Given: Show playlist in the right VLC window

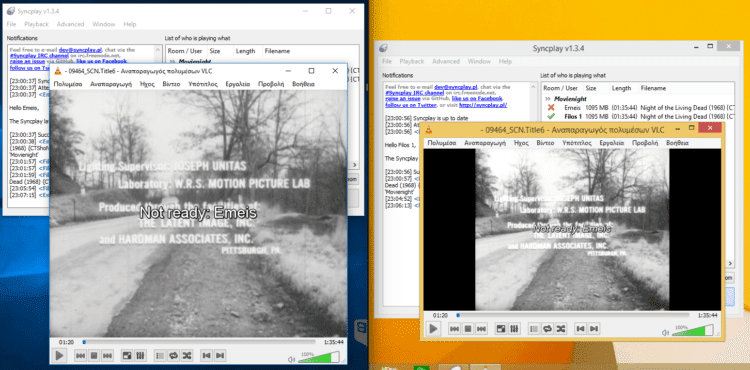Looking at the screenshot, I should 534,328.
